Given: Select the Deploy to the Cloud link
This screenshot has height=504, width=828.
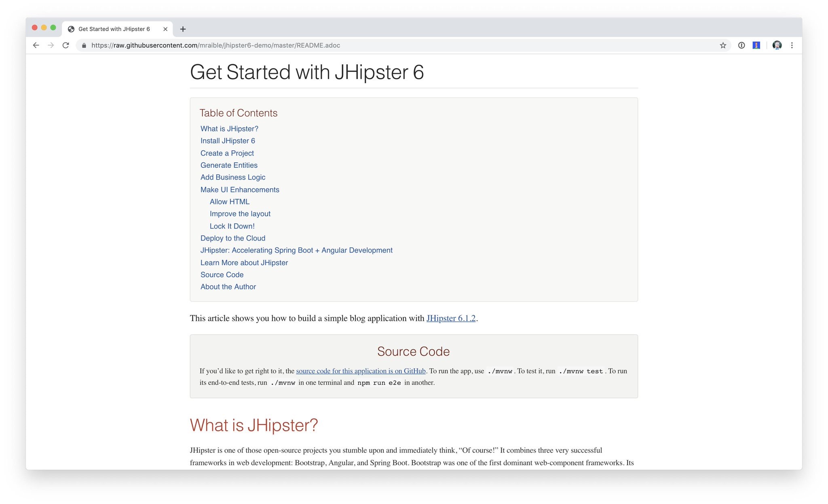Looking at the screenshot, I should point(233,238).
